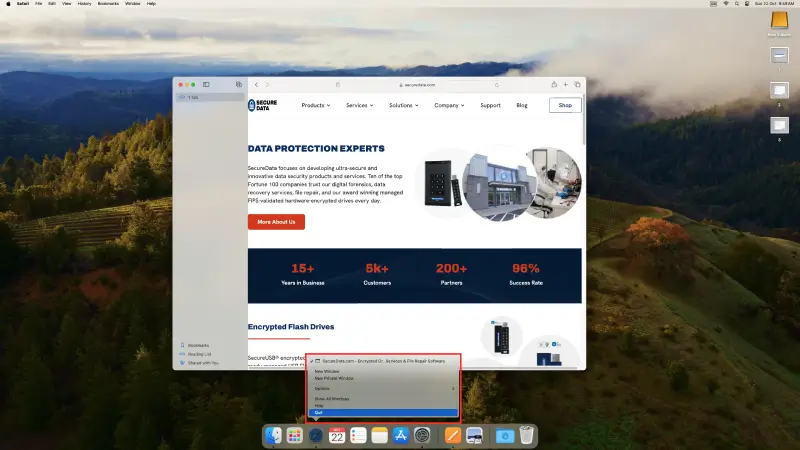Choose New Private Window from the Dock menu
Viewport: 800px width, 450px height.
pos(383,379)
